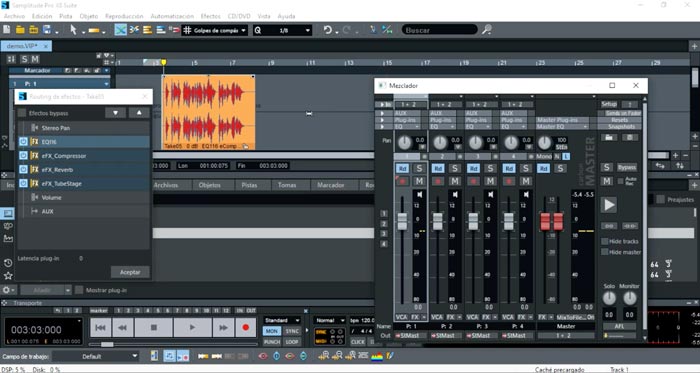Open the Normal dropdown in transport
Screen dimensions: 700x373
(330, 320)
